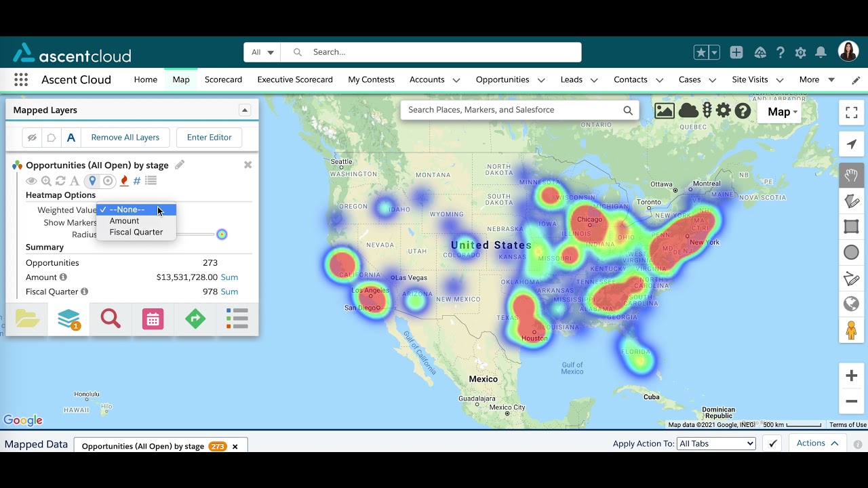Refresh the Opportunities layer

(x=60, y=181)
